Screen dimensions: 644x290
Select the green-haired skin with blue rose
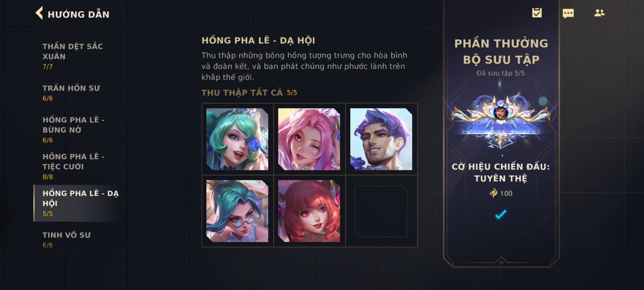[x=237, y=139]
